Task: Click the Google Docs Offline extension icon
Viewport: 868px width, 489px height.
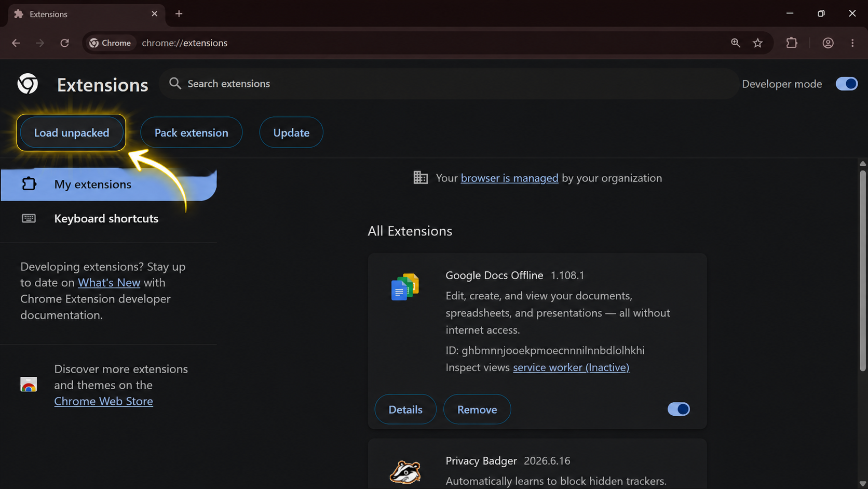Action: tap(405, 287)
